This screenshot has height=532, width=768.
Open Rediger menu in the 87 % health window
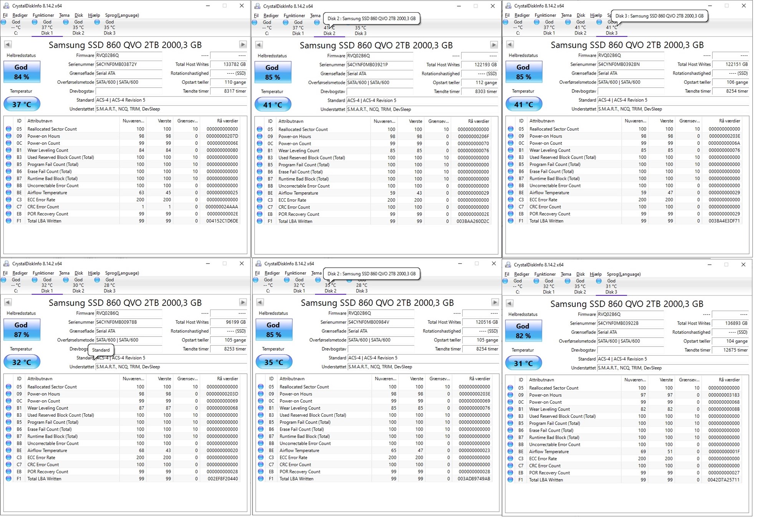click(20, 273)
